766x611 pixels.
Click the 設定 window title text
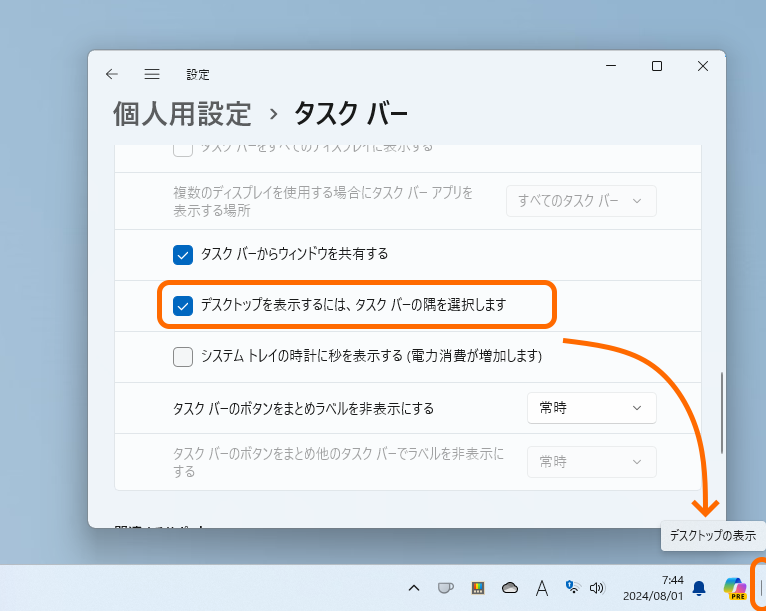198,74
